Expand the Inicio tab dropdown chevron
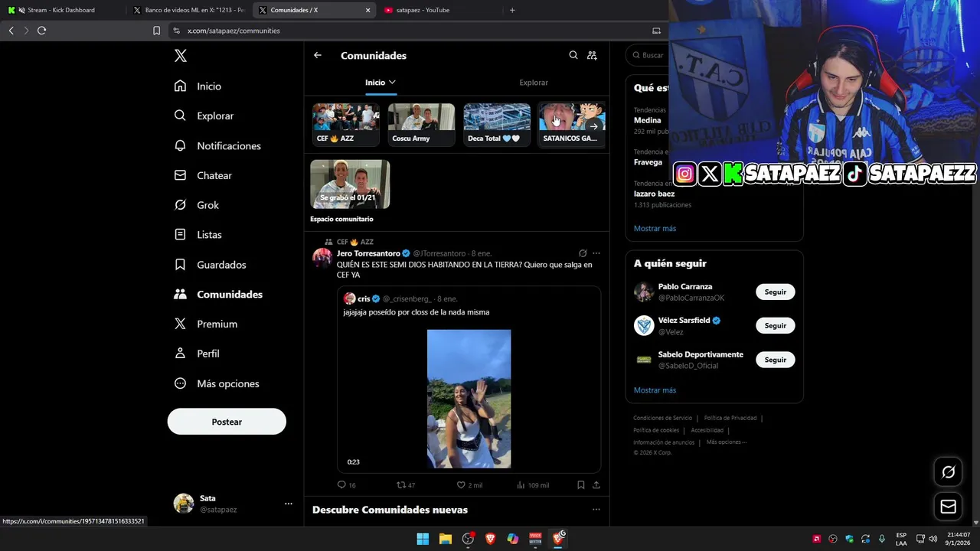This screenshot has height=551, width=980. [x=392, y=82]
